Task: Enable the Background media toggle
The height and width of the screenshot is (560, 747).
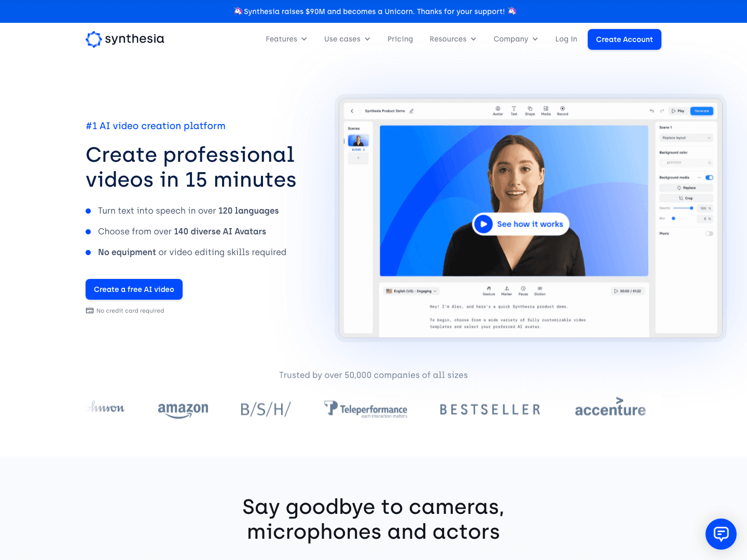Action: click(x=710, y=177)
